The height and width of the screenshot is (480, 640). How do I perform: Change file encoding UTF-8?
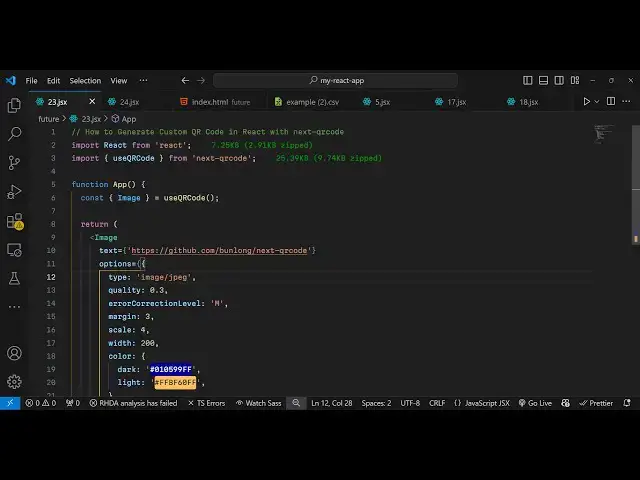pyautogui.click(x=410, y=403)
